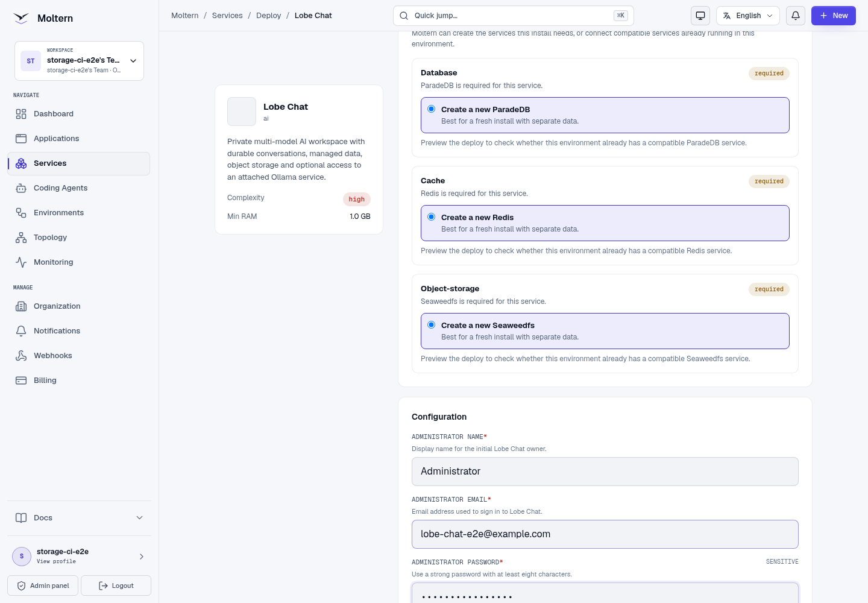Open storage-ci-e2e profile chevron
This screenshot has width=868, height=603.
[x=142, y=557]
